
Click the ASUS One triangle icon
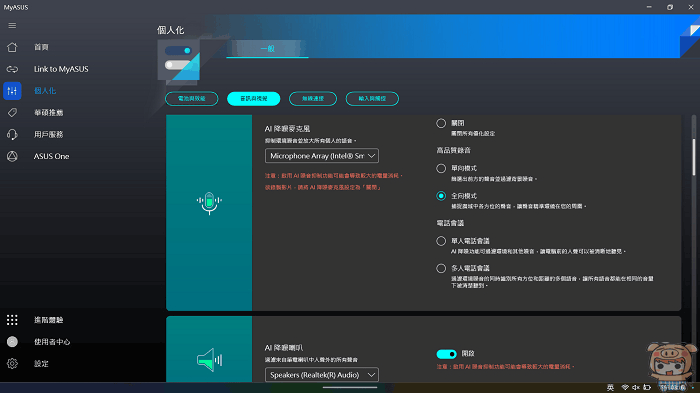point(12,156)
